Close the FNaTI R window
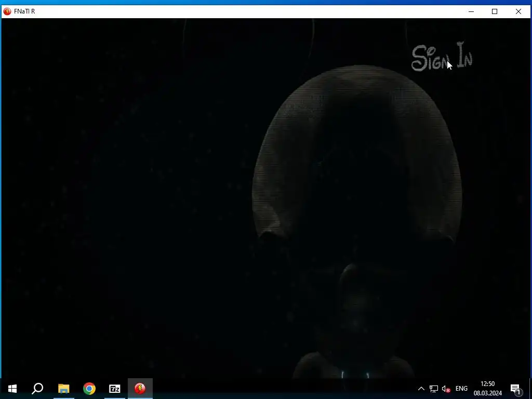Screen dimensions: 532x399 tap(518, 11)
